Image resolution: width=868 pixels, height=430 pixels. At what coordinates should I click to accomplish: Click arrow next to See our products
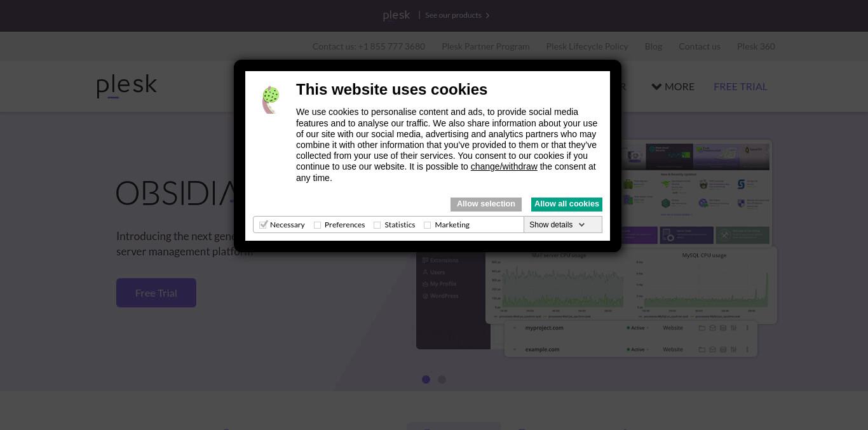pos(487,15)
